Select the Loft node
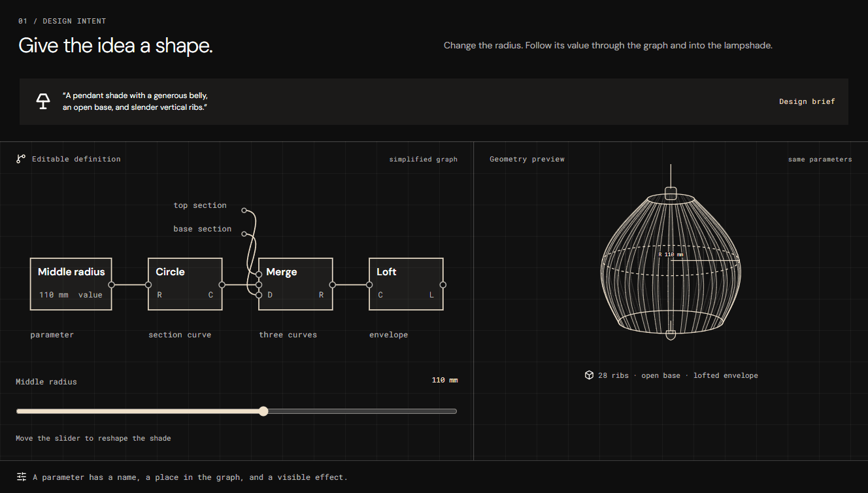The width and height of the screenshot is (868, 493). point(406,284)
